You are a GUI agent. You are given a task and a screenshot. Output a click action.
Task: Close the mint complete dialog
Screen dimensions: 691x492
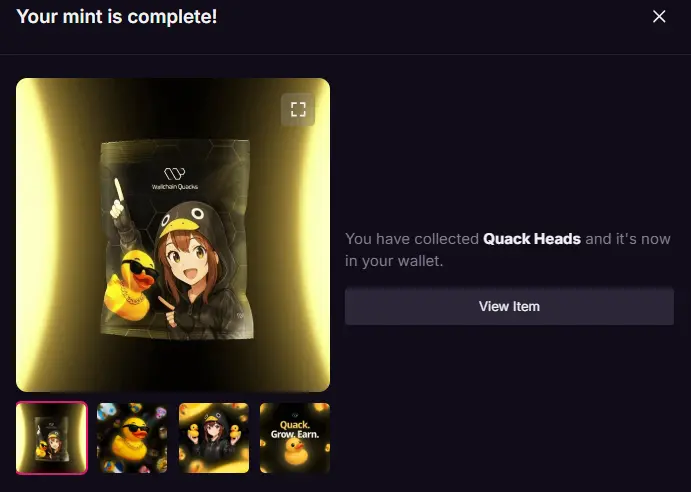(659, 17)
